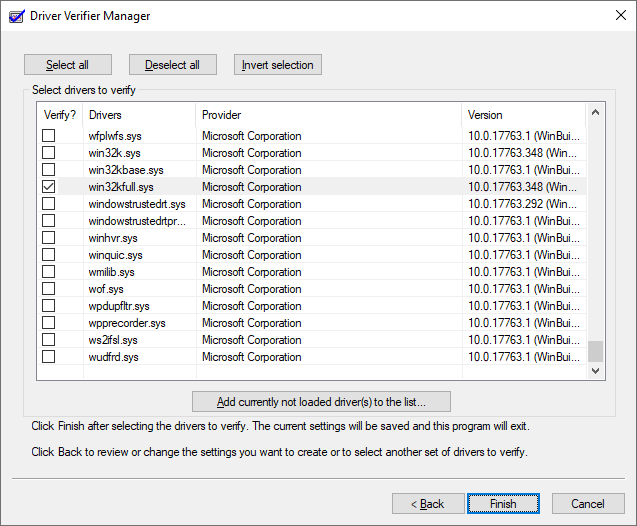Viewport: 637px width, 526px height.
Task: Add currently not loaded drivers to list
Action: [x=321, y=402]
